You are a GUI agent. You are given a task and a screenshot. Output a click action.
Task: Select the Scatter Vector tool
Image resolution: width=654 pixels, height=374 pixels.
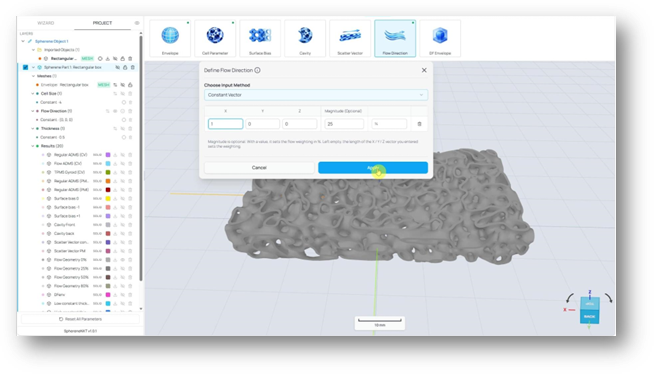coord(350,38)
